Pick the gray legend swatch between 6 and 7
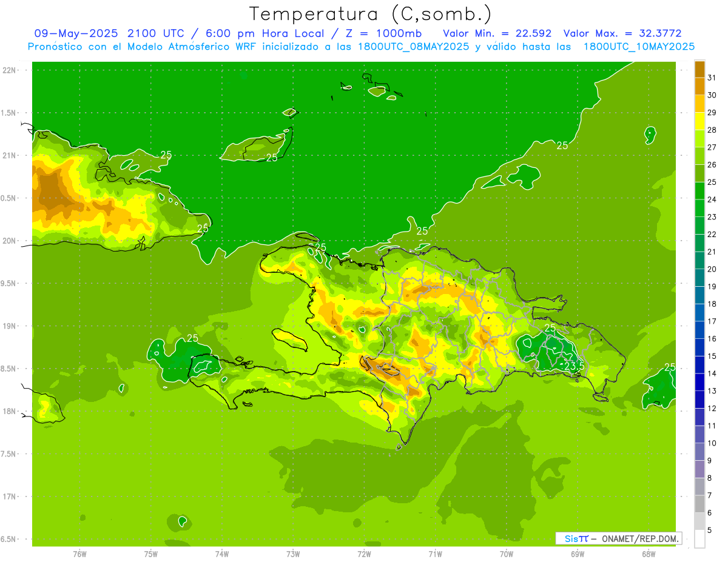 [699, 504]
